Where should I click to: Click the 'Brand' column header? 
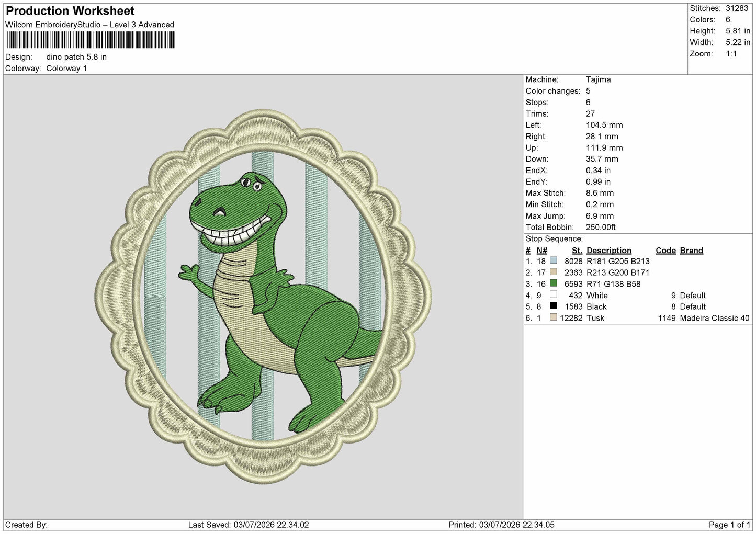point(692,251)
